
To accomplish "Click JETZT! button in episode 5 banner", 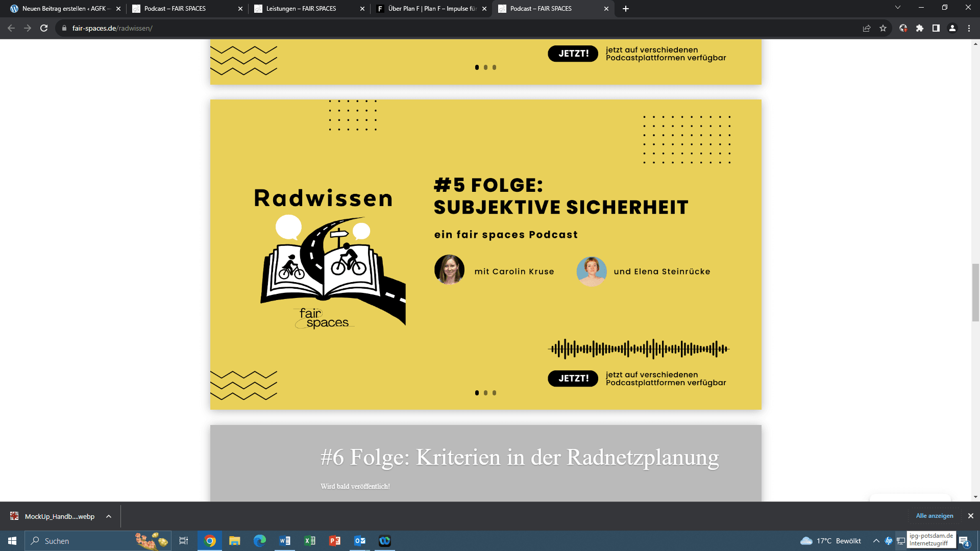I will click(573, 379).
